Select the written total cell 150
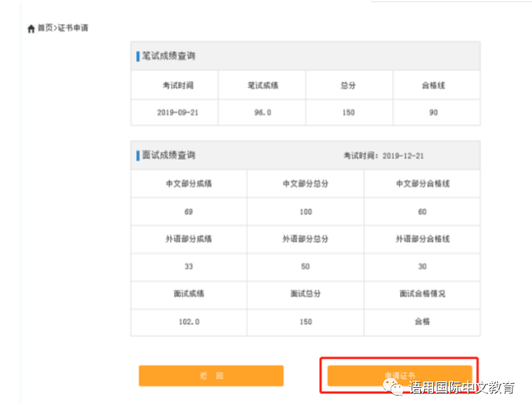 click(349, 112)
